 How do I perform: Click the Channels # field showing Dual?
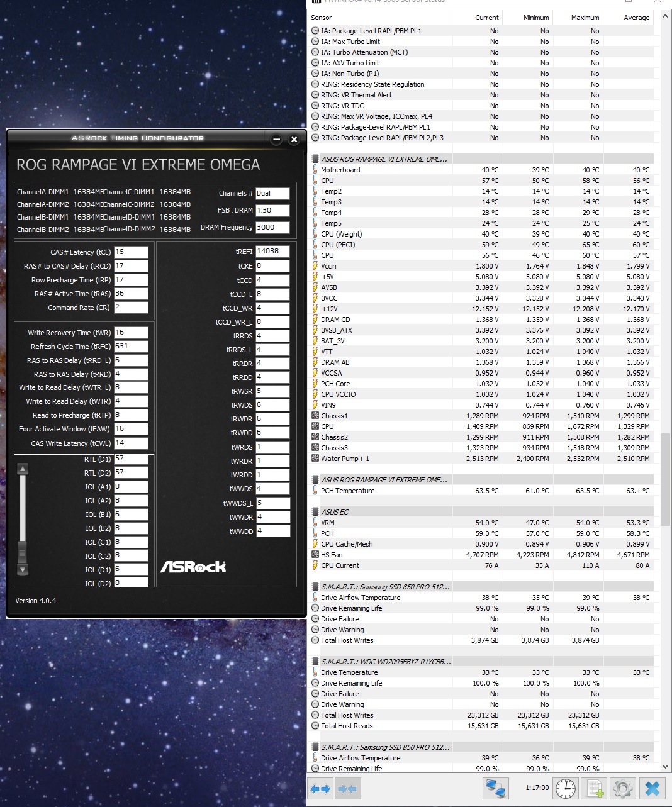[272, 194]
